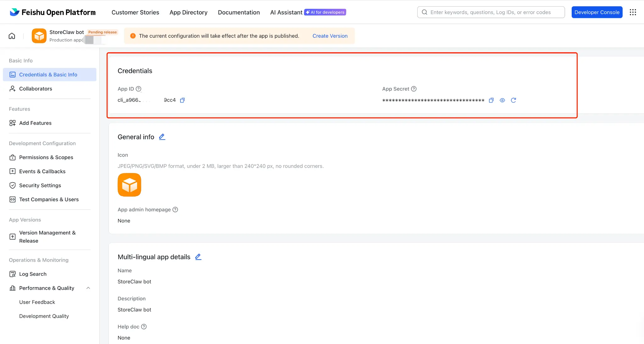
Task: Copy the App ID value
Action: tap(182, 100)
